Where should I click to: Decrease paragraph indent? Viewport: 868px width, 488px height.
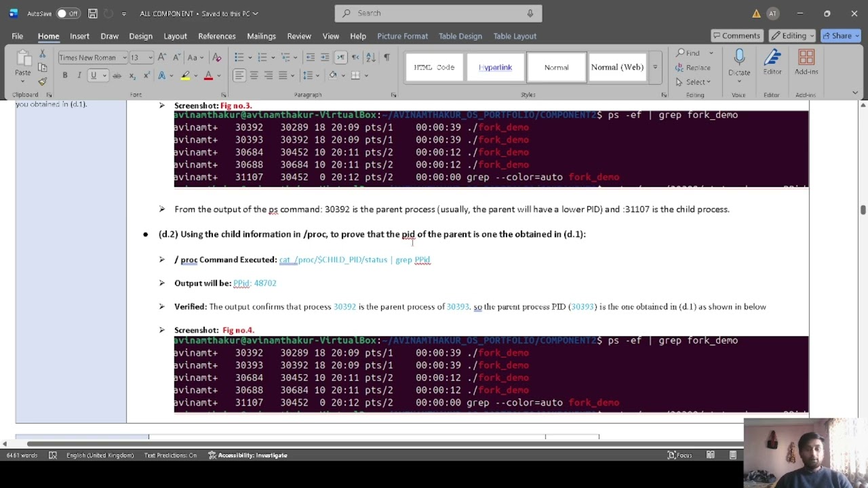[x=311, y=58]
